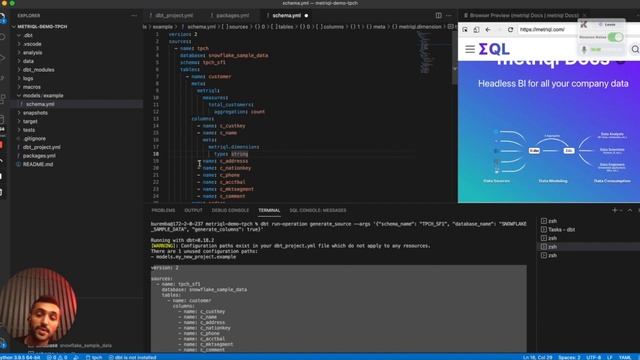Click the tpch status bar item
This screenshot has width=640, height=360.
click(x=94, y=357)
